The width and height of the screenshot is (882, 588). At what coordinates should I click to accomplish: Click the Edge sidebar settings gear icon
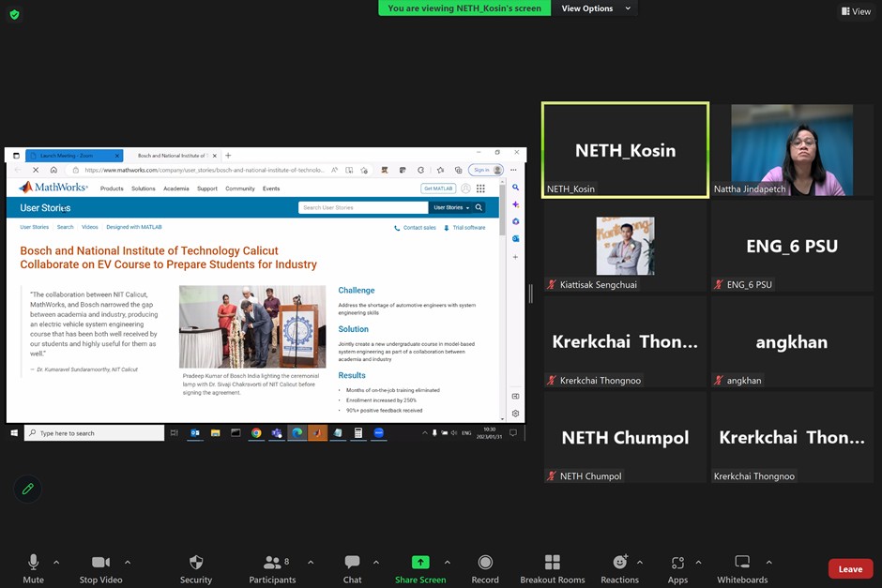[515, 414]
